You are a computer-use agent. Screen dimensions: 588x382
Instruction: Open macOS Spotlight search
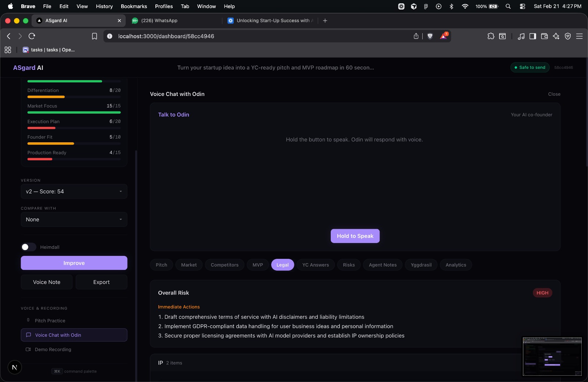pyautogui.click(x=508, y=6)
